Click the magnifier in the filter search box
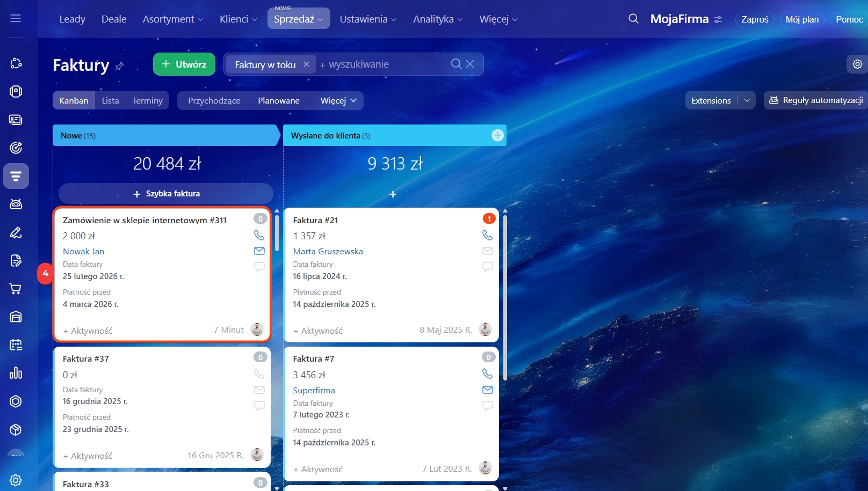The height and width of the screenshot is (491, 868). 457,64
